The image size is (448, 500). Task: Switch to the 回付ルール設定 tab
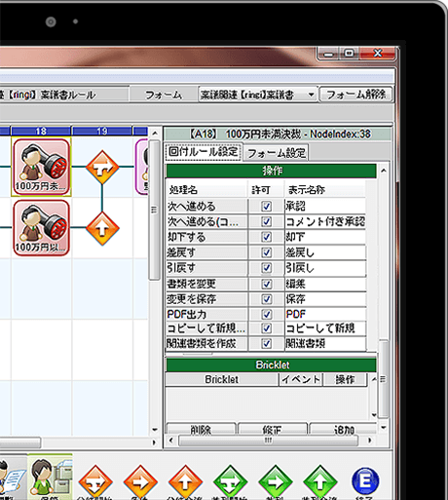click(204, 152)
